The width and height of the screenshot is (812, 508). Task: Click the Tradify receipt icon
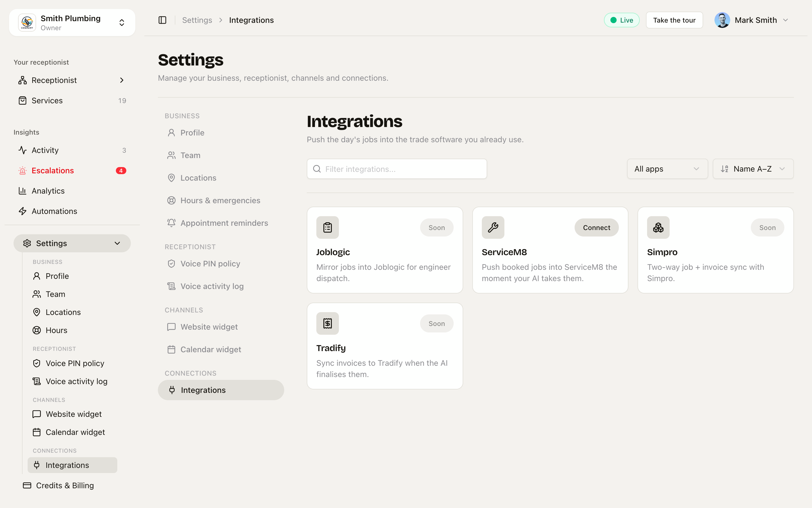[328, 323]
